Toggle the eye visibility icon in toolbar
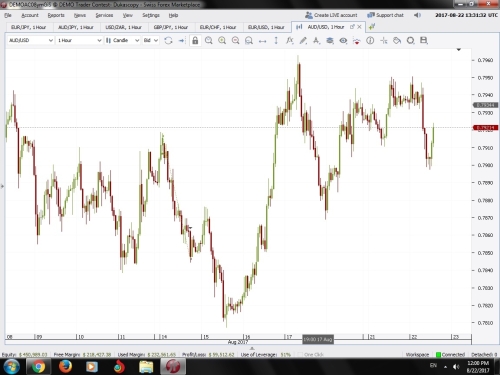Image resolution: width=500 pixels, height=375 pixels. 343,41
